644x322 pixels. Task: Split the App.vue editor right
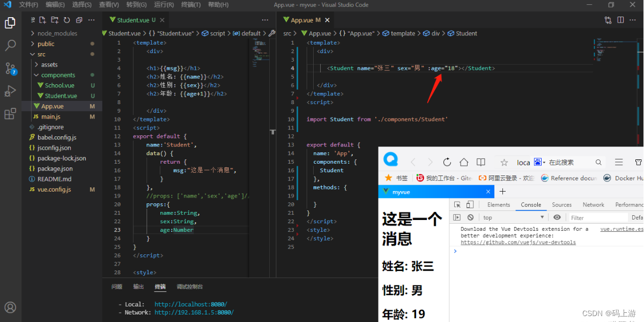click(x=620, y=20)
